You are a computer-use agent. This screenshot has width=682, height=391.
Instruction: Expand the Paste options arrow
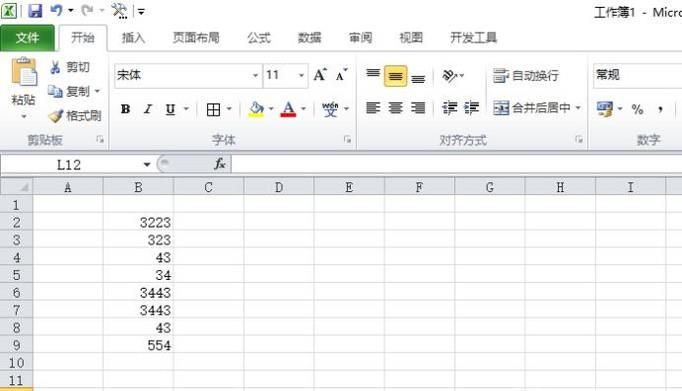tap(24, 117)
